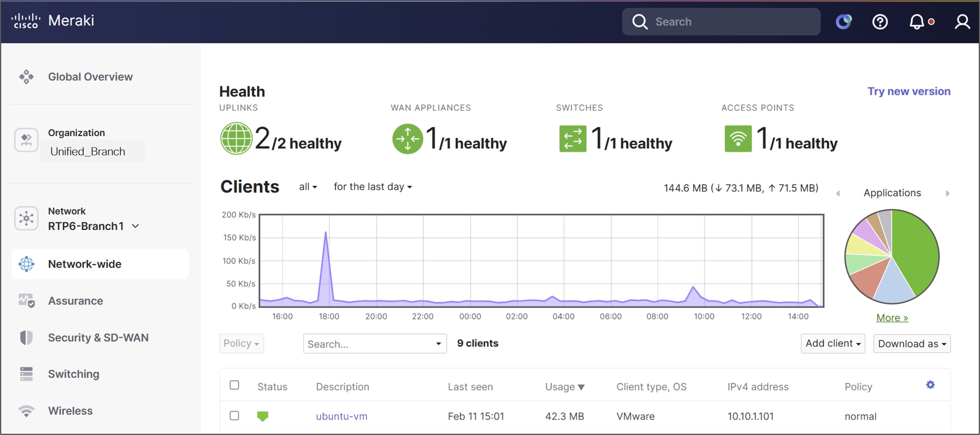Click the Network-wide globe icon
The image size is (980, 435).
point(26,264)
